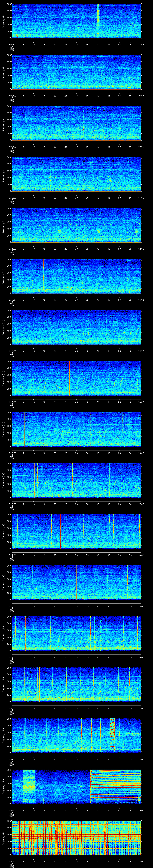Click the '22:00' end time label

[x=141, y=760]
